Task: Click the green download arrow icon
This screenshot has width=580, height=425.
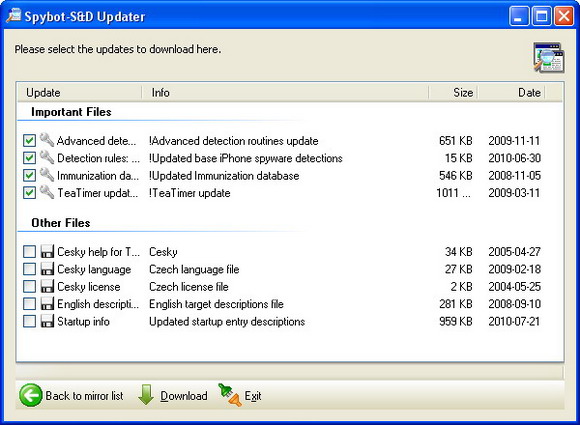Action: point(146,395)
